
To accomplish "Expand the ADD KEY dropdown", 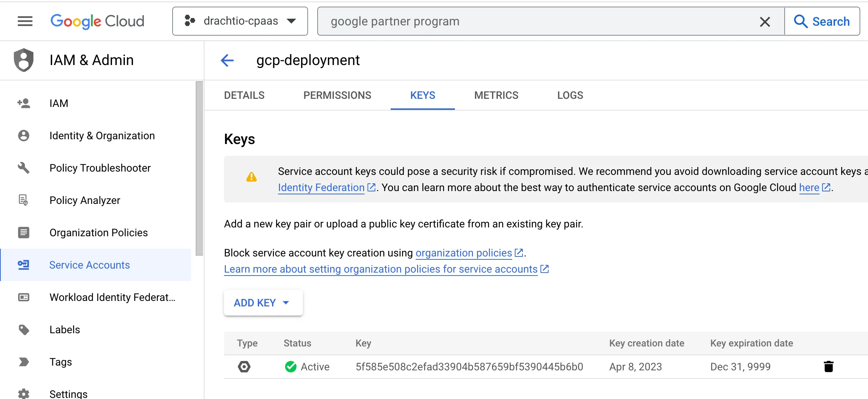I will (263, 303).
